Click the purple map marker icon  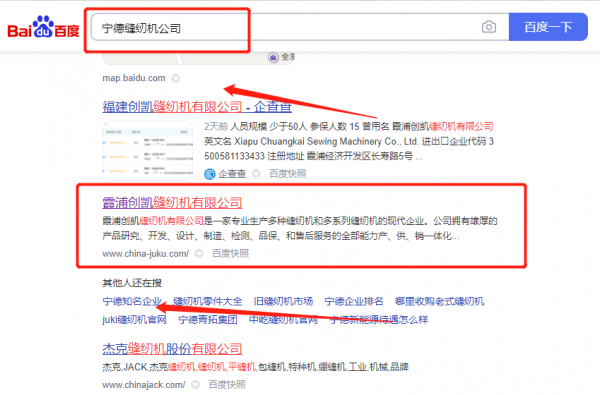point(273,57)
